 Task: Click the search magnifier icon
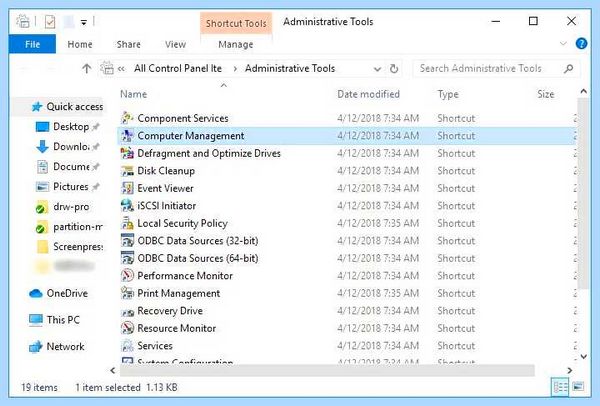pyautogui.click(x=569, y=68)
